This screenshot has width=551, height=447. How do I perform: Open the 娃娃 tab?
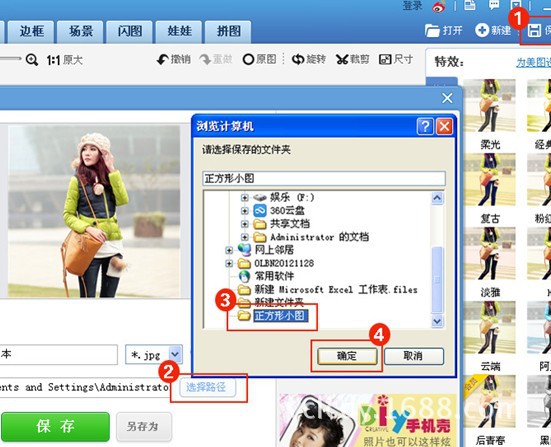179,32
